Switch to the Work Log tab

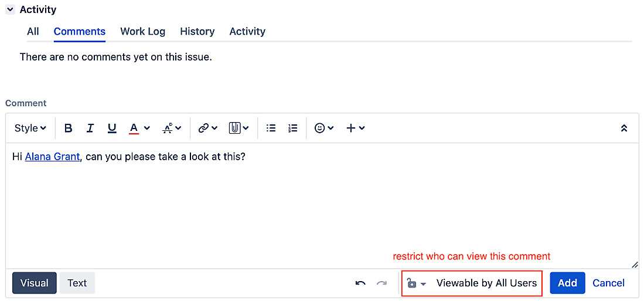142,32
